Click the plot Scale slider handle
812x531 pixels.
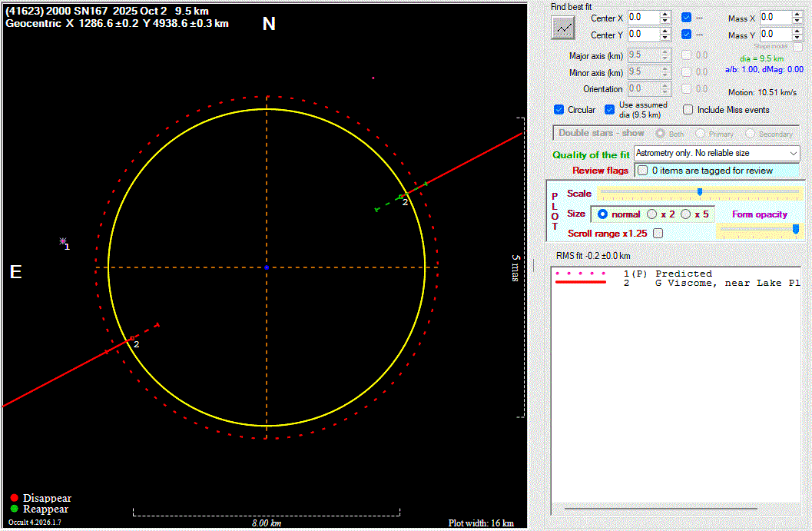tap(699, 191)
